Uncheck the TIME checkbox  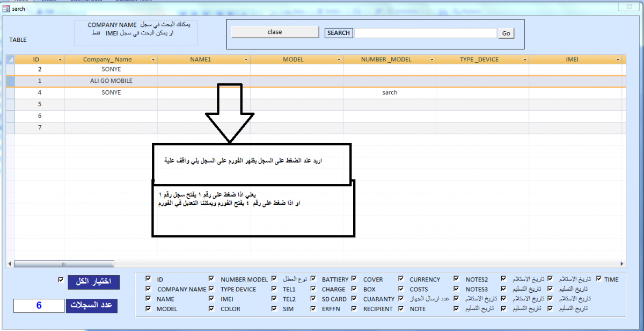click(599, 279)
